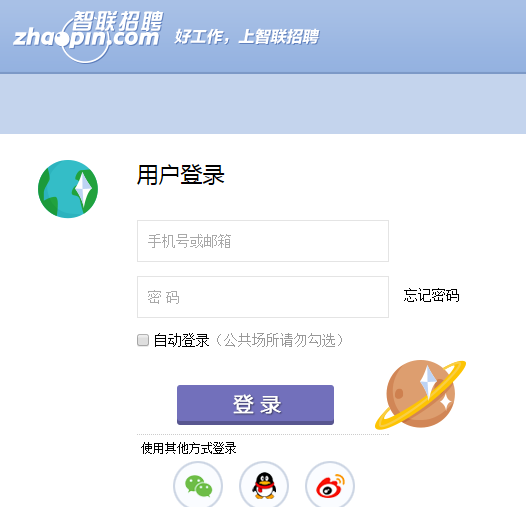
Task: Select the Weibo login icon
Action: (x=330, y=486)
